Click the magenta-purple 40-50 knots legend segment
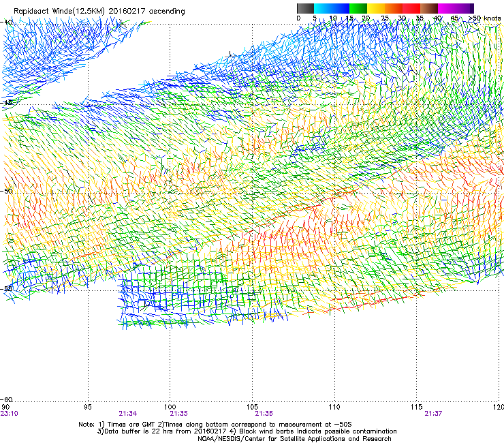 456,8
